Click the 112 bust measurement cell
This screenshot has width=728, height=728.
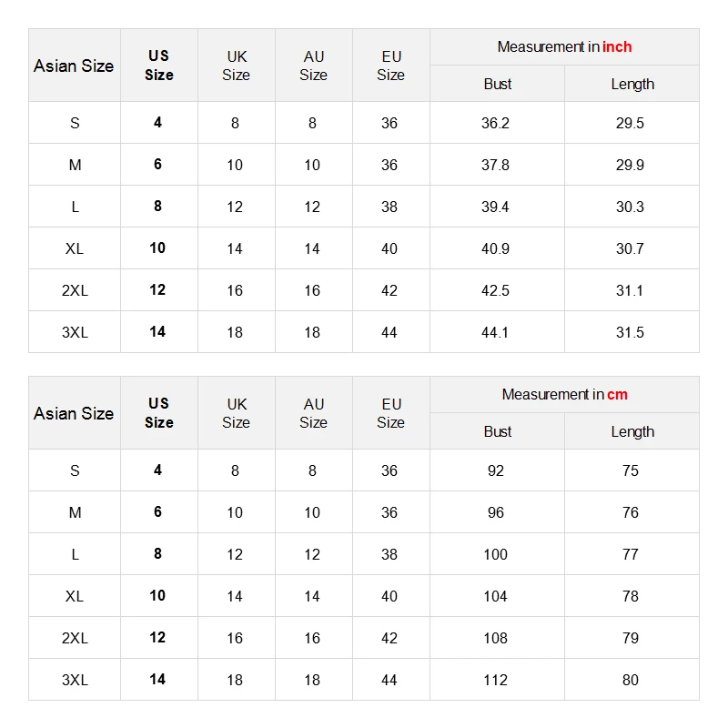click(495, 680)
